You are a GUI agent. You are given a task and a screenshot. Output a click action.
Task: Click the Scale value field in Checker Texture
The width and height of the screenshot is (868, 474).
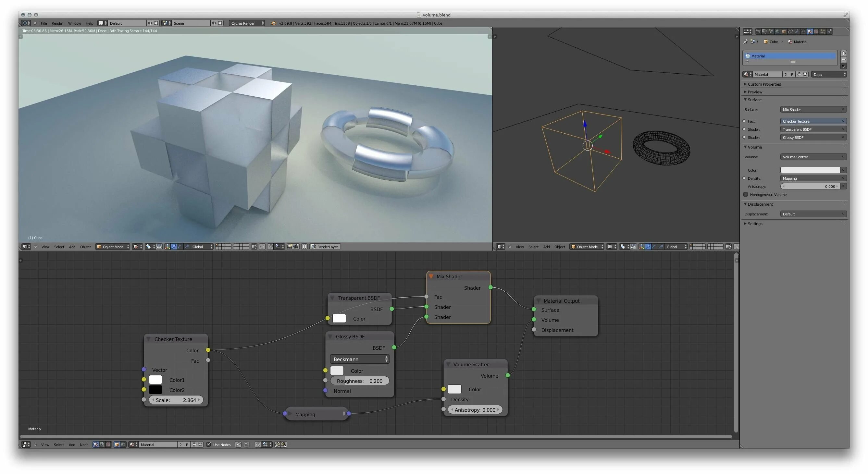click(x=176, y=400)
